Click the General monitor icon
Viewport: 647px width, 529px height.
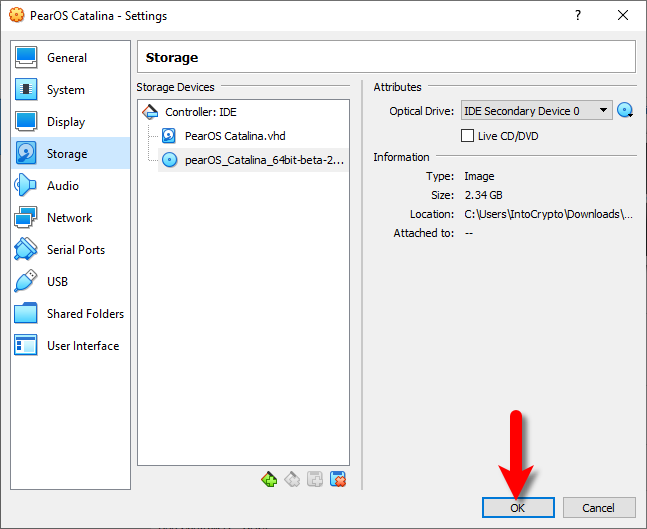pyautogui.click(x=26, y=57)
